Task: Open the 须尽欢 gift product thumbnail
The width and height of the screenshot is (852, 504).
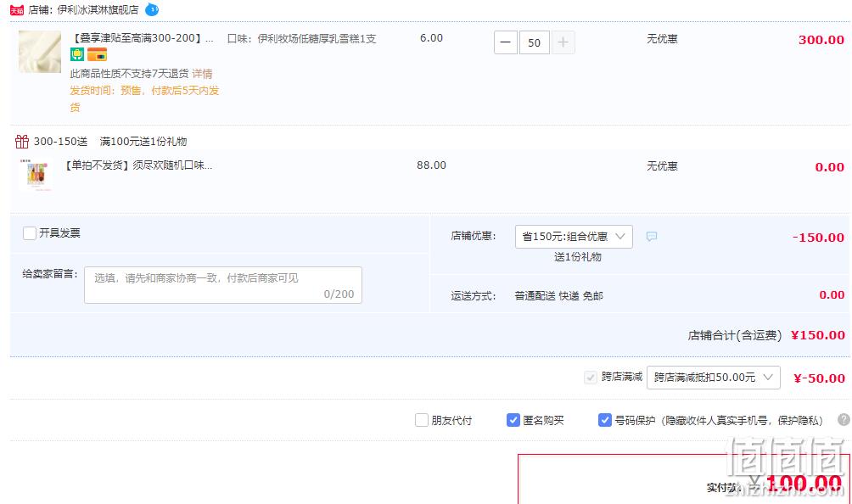Action: [x=36, y=175]
